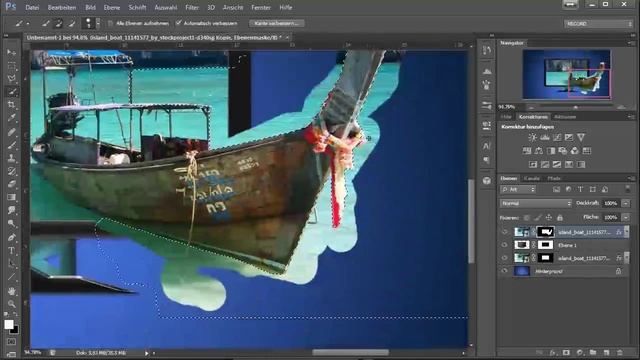Toggle lock transparent pixels
This screenshot has width=640, height=360.
tap(527, 218)
